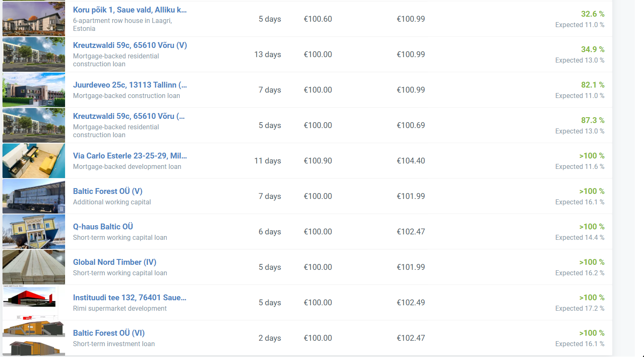Click the Baltic Forest OÜ (VI) title

pyautogui.click(x=109, y=333)
